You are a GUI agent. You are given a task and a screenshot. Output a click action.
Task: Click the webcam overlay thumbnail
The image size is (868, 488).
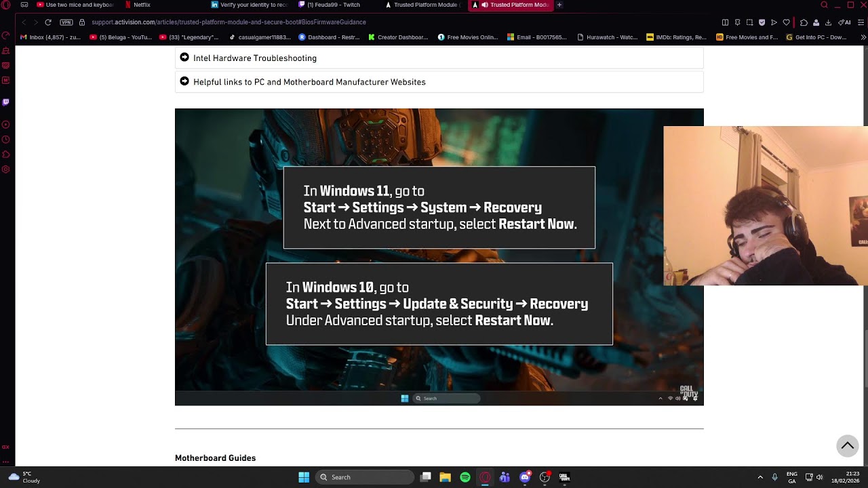(766, 205)
